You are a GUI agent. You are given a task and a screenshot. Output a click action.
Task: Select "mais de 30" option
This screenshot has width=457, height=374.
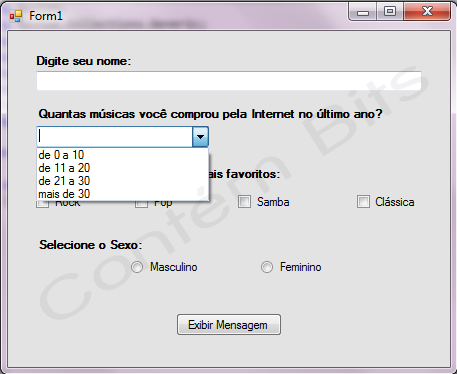pyautogui.click(x=122, y=194)
